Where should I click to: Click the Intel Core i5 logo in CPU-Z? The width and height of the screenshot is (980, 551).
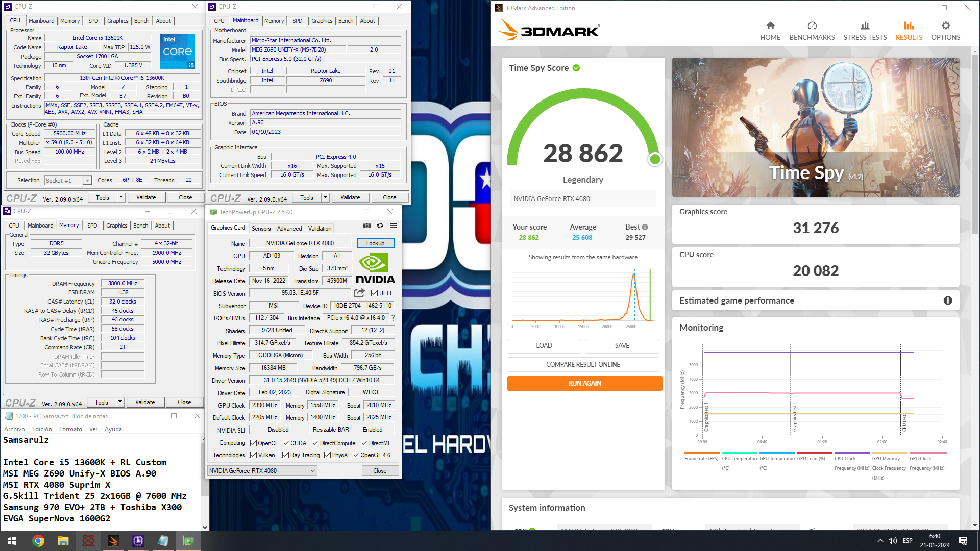click(178, 52)
